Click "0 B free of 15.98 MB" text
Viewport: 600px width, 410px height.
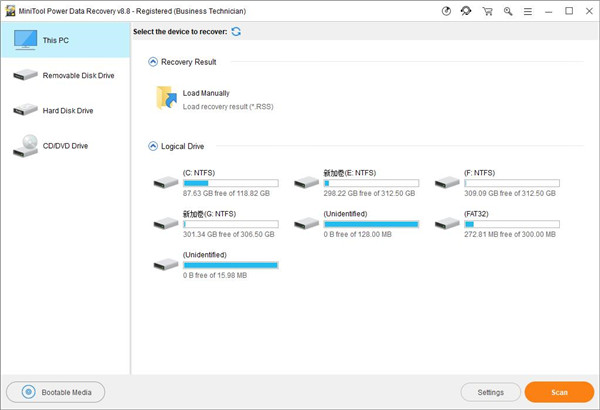pos(215,275)
